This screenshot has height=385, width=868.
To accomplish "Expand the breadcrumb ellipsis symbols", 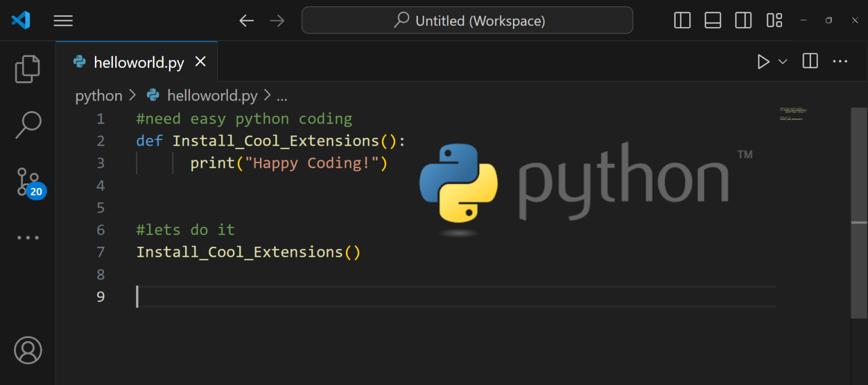I will coord(282,96).
